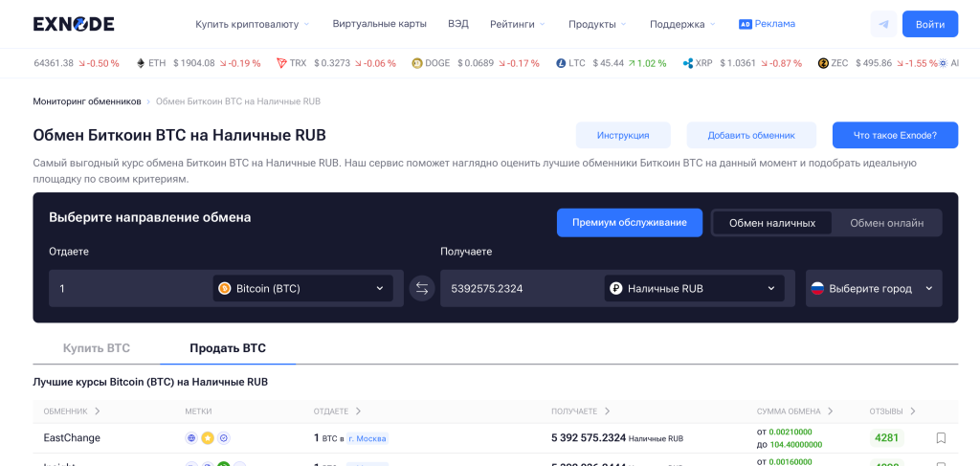This screenshot has height=466, width=980.
Task: Click the 5 392 575.2324 rate for EastChange
Action: [589, 438]
